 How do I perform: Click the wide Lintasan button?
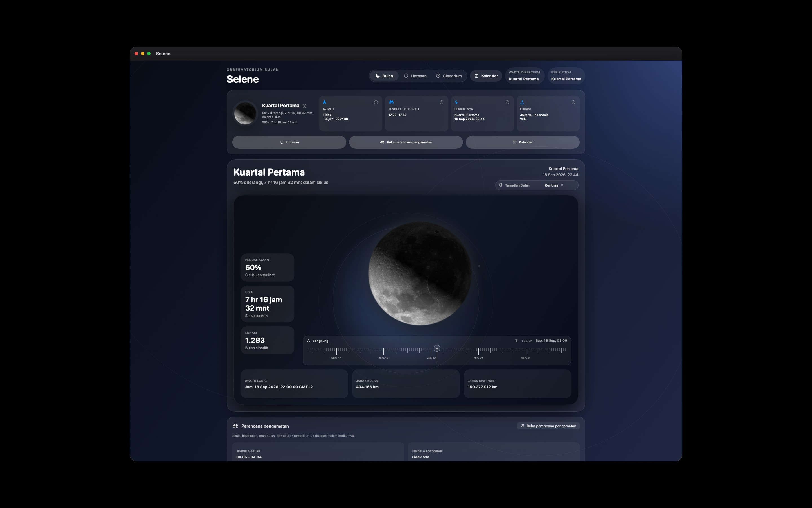coord(289,142)
